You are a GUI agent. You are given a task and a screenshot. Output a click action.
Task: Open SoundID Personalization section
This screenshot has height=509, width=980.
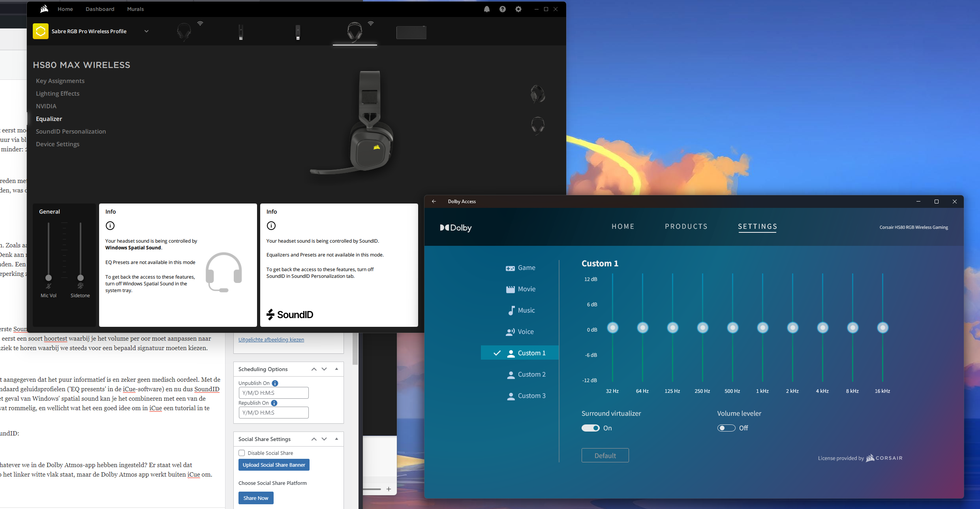[x=71, y=131]
